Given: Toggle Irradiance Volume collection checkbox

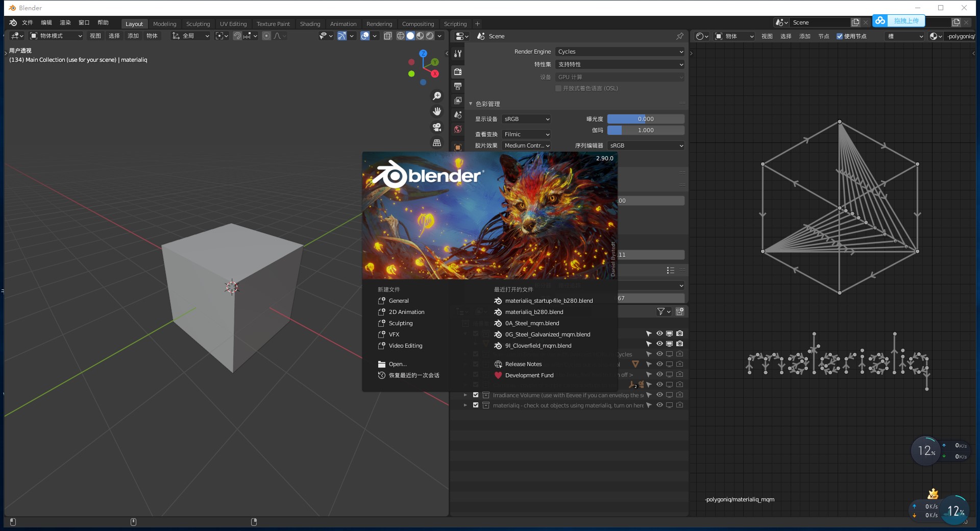Looking at the screenshot, I should coord(476,395).
